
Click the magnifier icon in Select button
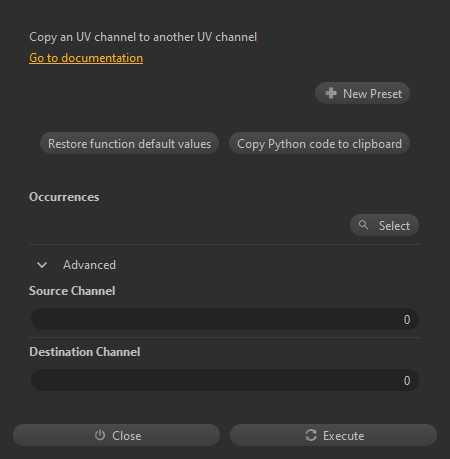tap(363, 225)
